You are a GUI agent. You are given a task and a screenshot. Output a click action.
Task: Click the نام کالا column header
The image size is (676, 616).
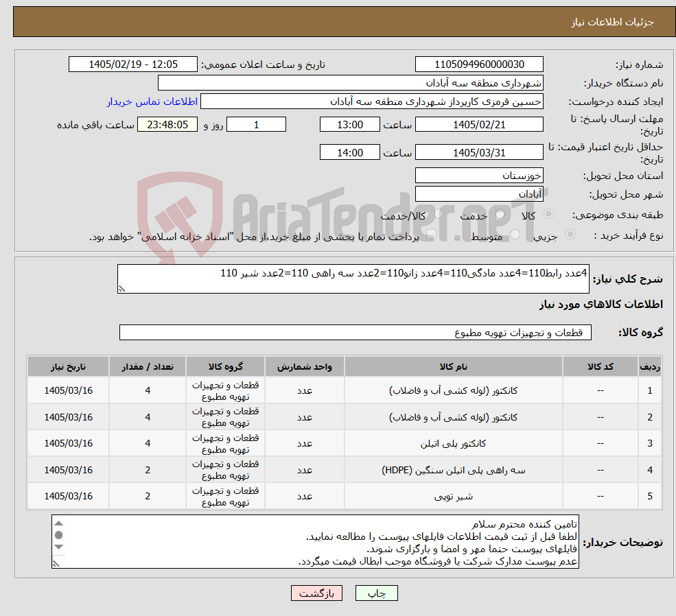pyautogui.click(x=453, y=366)
